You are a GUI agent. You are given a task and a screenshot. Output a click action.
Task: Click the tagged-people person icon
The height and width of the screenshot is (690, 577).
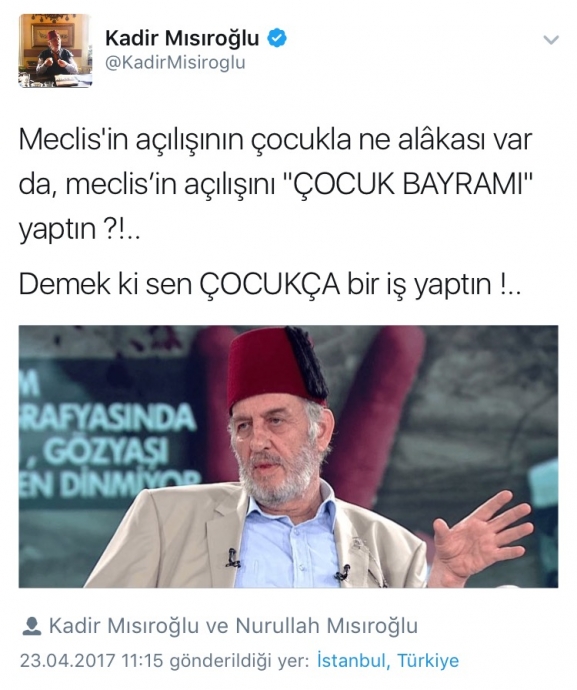(31, 626)
